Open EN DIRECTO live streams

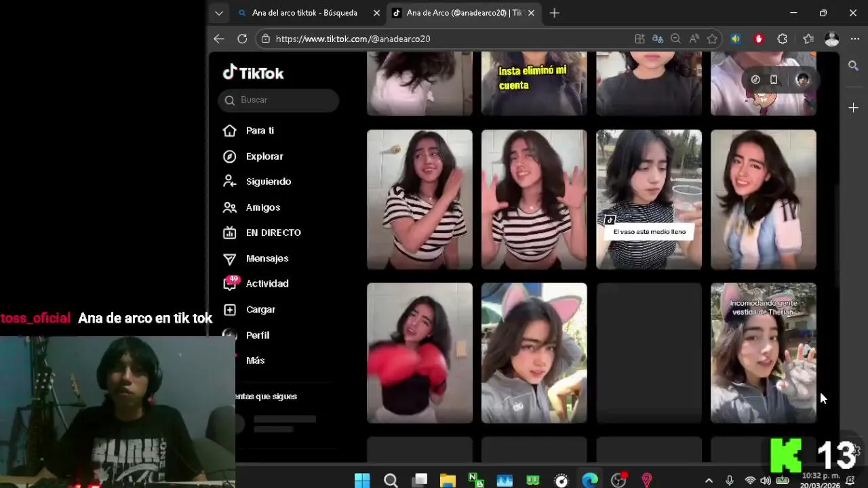[x=273, y=232]
